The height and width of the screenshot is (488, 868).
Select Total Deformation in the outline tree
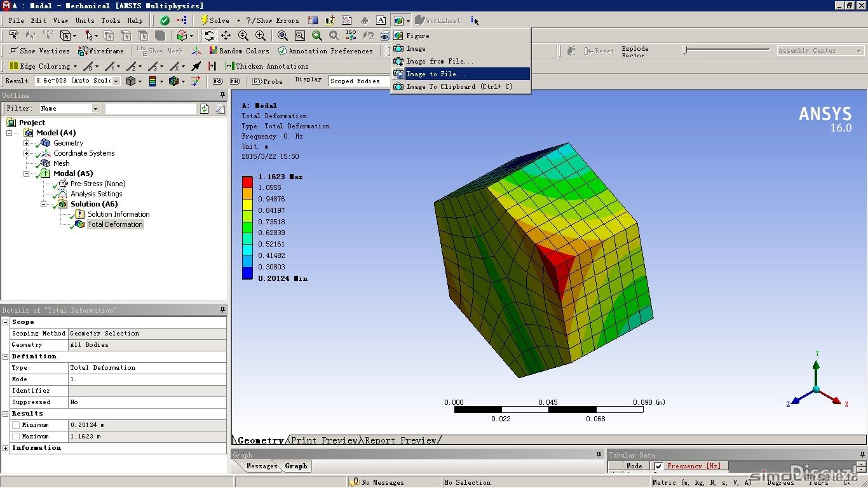pyautogui.click(x=115, y=224)
